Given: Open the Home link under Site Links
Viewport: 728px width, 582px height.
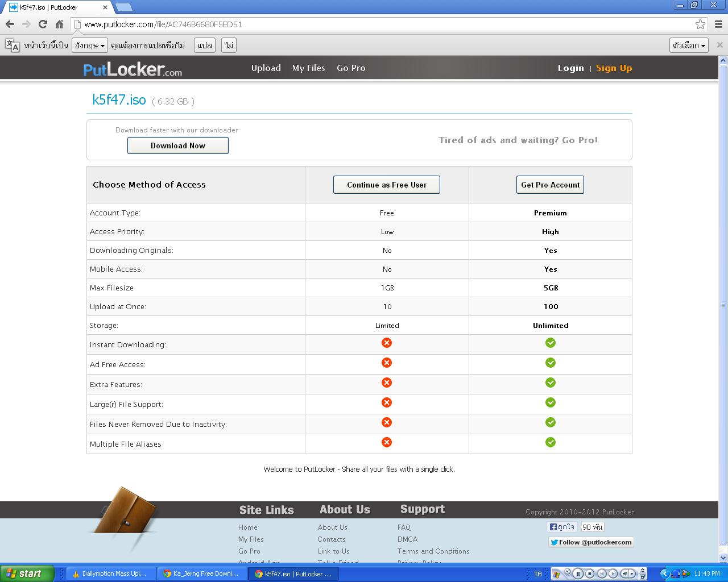Looking at the screenshot, I should click(248, 527).
